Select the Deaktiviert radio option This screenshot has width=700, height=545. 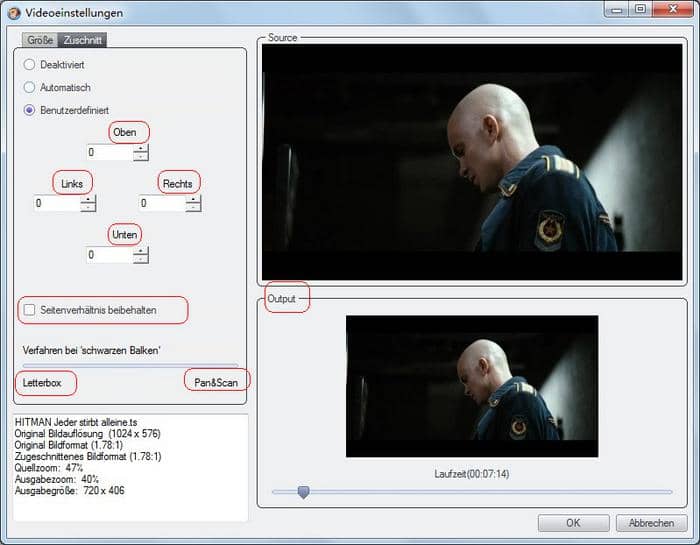[30, 65]
